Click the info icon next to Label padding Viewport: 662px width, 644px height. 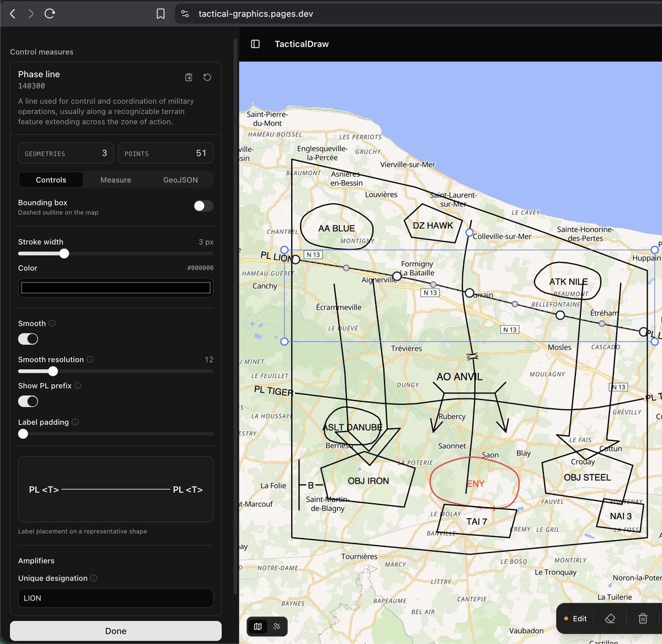[75, 422]
